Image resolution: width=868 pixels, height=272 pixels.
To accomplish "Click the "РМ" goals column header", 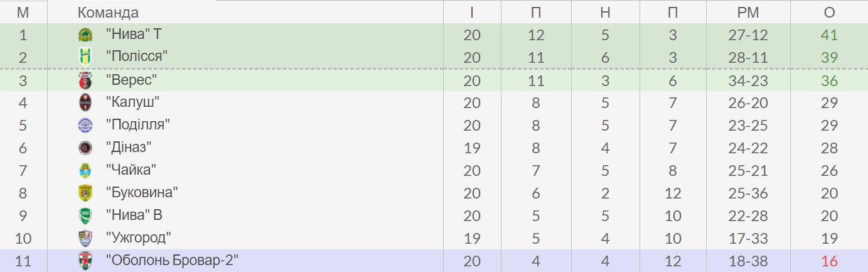I will [x=748, y=13].
